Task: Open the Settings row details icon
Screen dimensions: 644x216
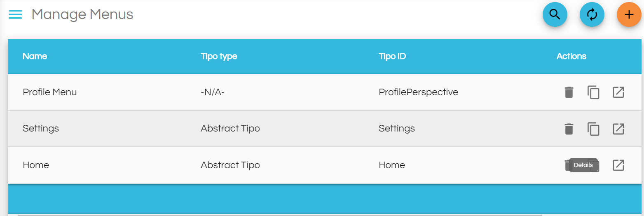Action: click(618, 129)
